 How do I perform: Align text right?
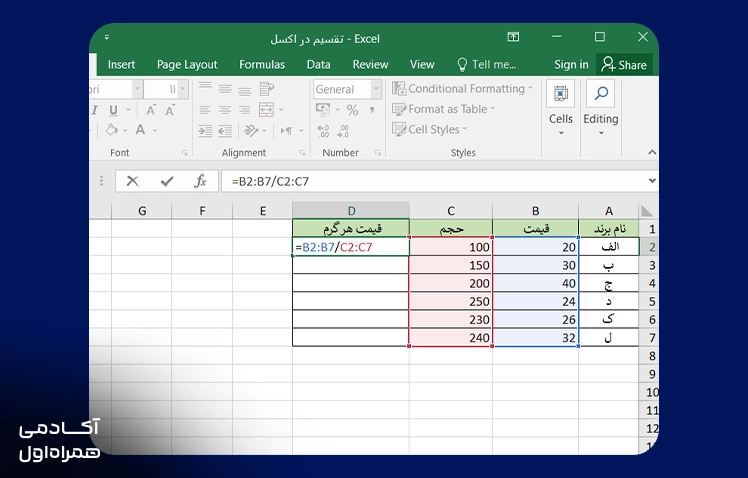click(244, 110)
